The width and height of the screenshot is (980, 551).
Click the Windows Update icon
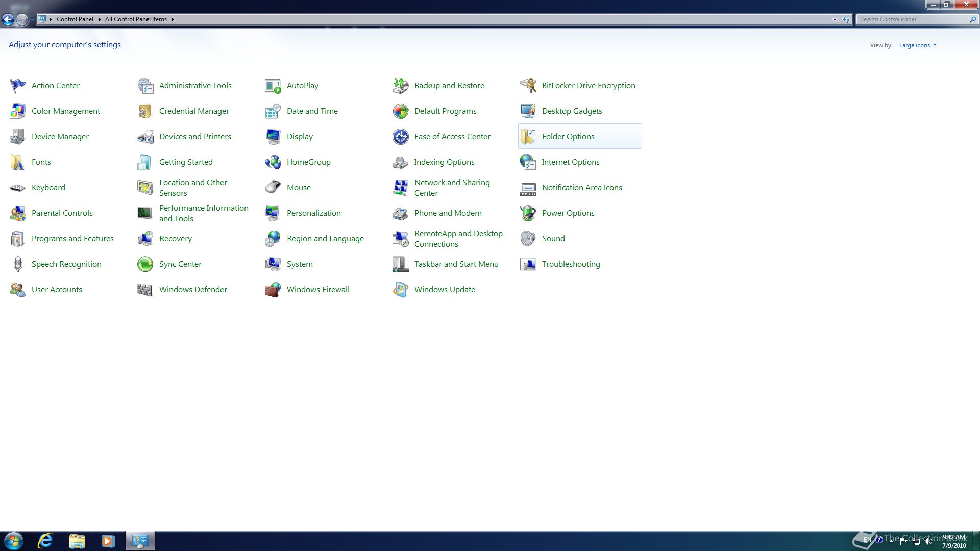pyautogui.click(x=400, y=290)
